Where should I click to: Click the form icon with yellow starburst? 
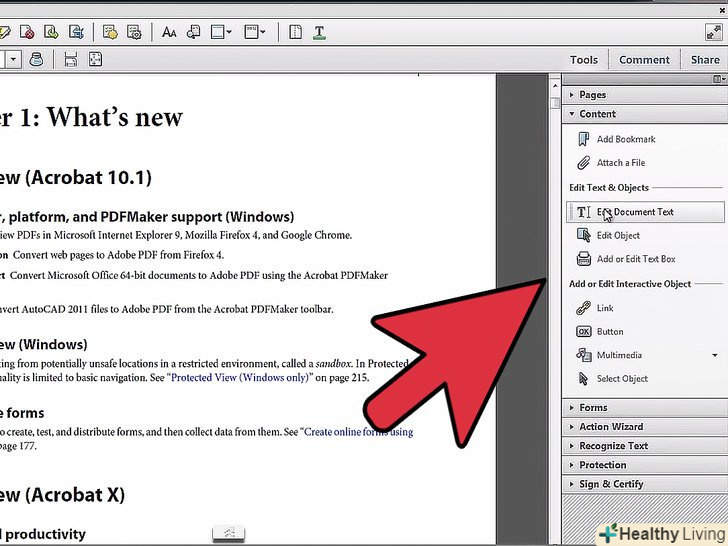click(110, 32)
